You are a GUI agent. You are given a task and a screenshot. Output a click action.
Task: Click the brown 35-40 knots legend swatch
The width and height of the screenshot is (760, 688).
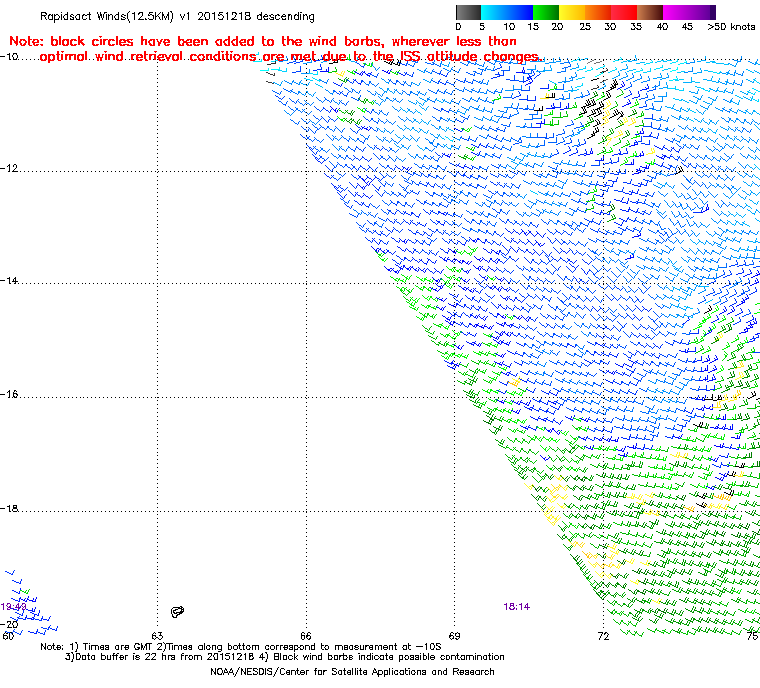tap(650, 12)
